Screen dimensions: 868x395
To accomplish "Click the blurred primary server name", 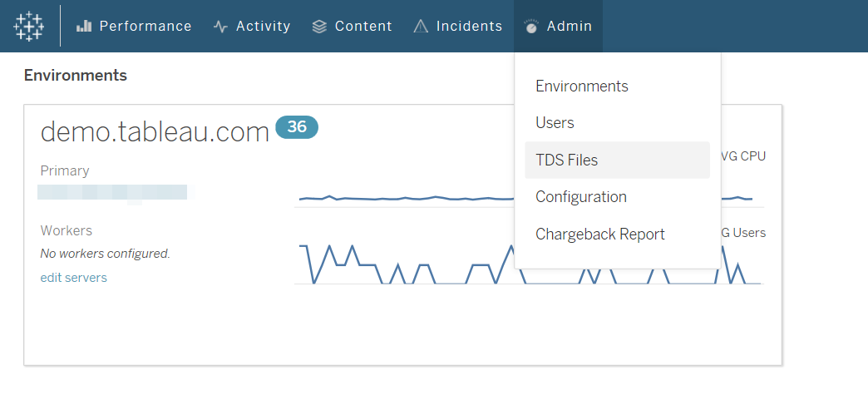I will coord(112,193).
